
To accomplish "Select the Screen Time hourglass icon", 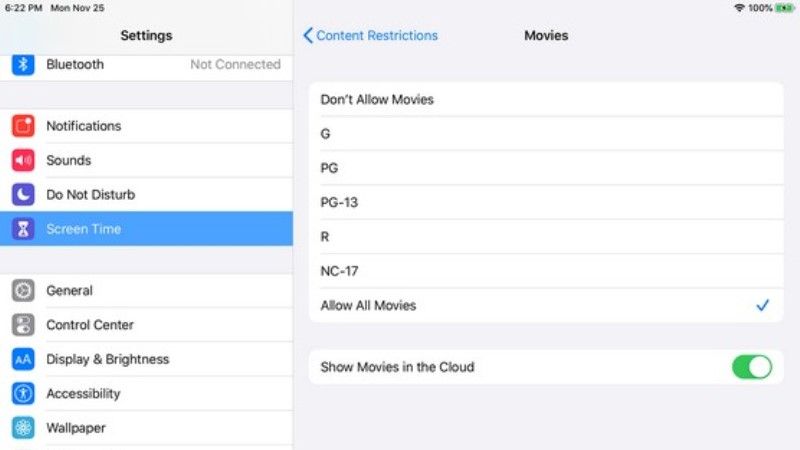I will (x=23, y=229).
